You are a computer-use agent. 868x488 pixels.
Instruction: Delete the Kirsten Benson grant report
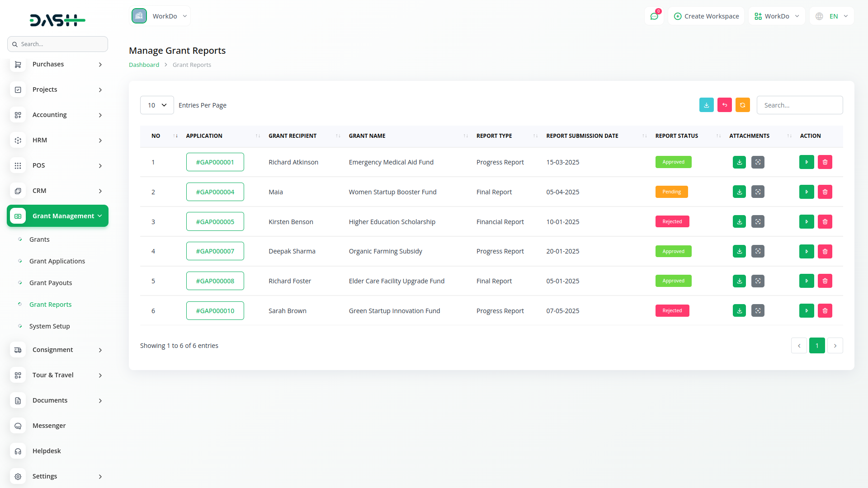click(825, 222)
